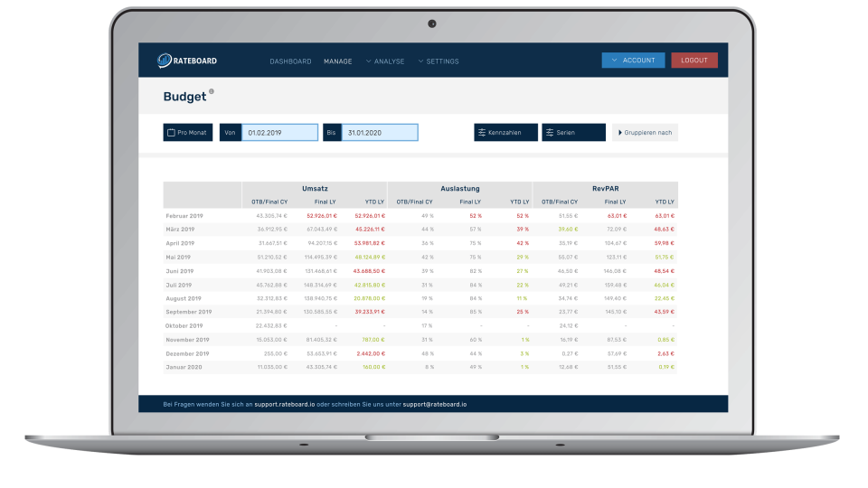Click the value 36.912,95 € in März row
The width and height of the screenshot is (868, 488).
[x=272, y=229]
